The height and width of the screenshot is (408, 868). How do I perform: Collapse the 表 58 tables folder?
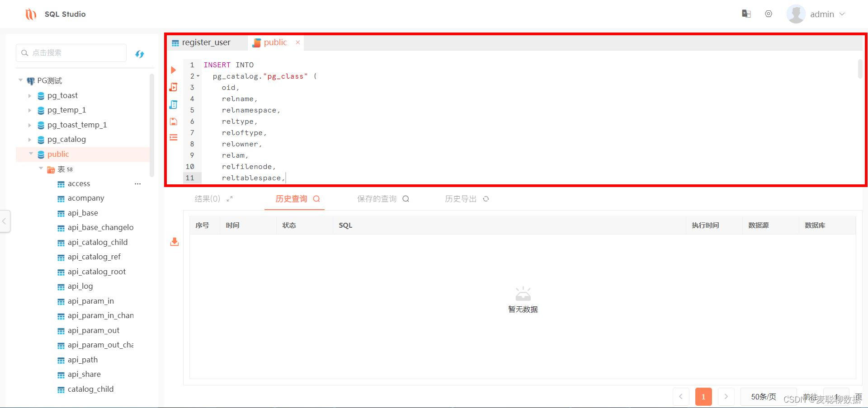click(41, 169)
